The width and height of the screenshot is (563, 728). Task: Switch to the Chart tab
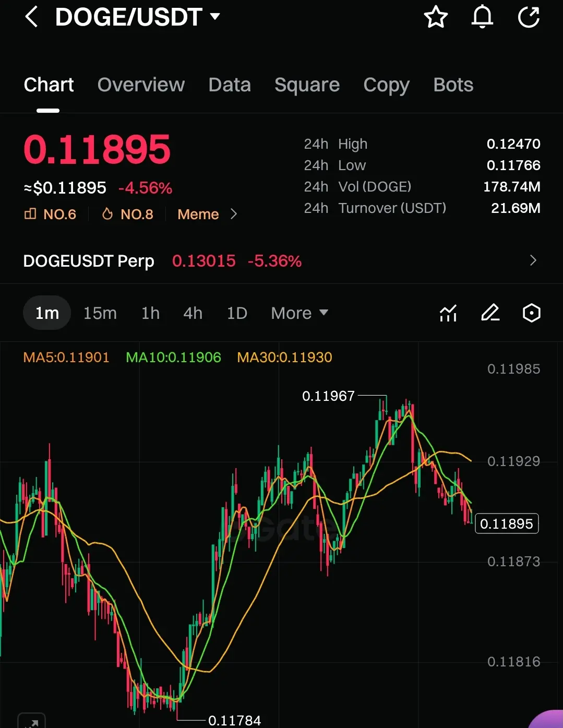(49, 85)
